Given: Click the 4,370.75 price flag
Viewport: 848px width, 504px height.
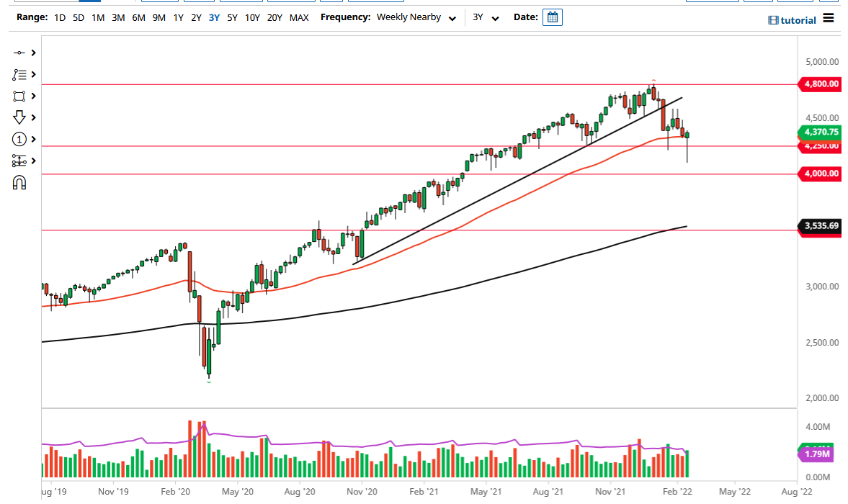Looking at the screenshot, I should pos(821,133).
